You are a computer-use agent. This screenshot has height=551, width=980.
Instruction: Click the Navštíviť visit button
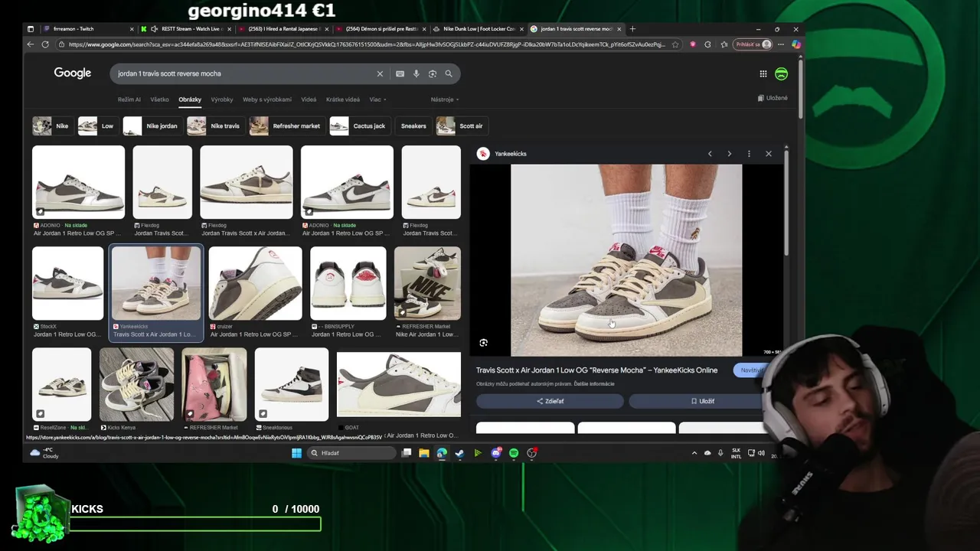pos(751,370)
